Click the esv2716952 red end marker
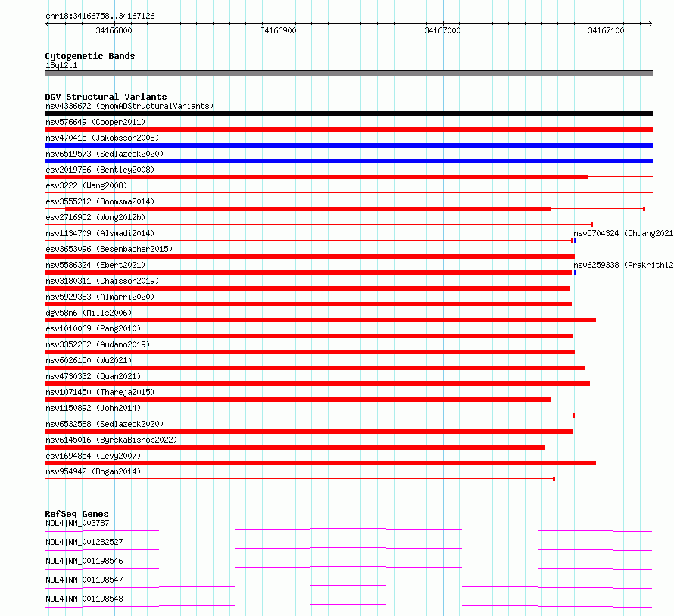 (592, 225)
